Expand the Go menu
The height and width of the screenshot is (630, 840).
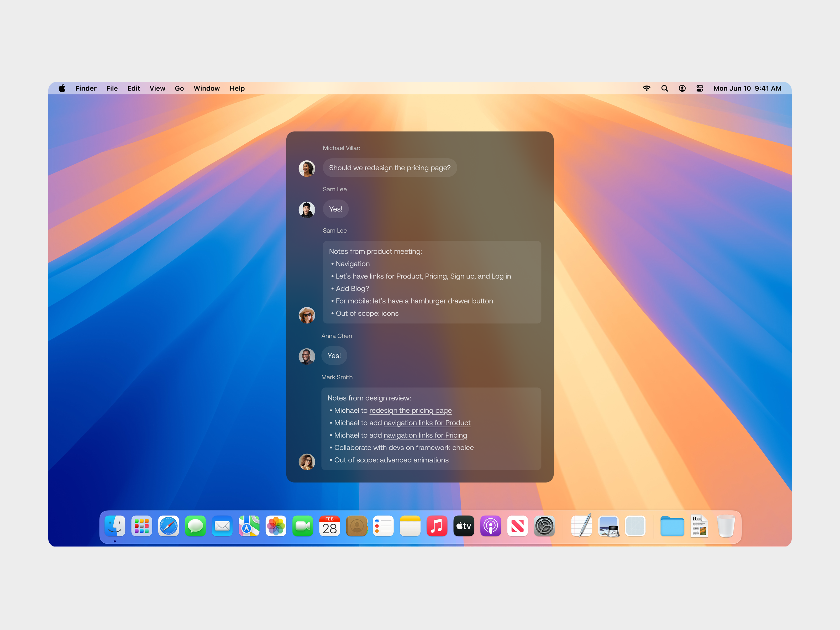[x=179, y=88]
